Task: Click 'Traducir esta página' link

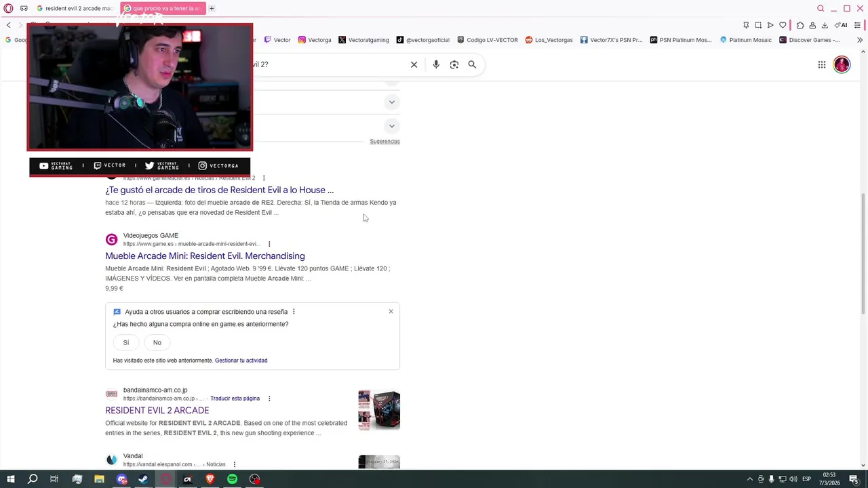Action: (x=235, y=399)
